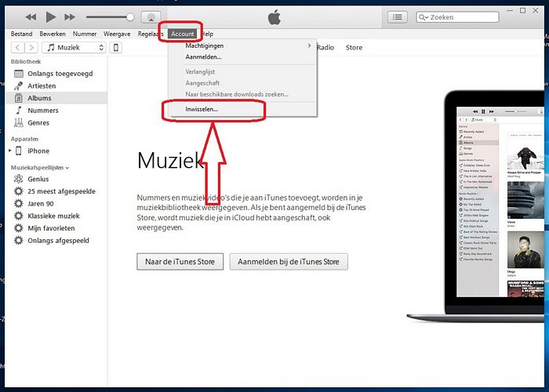This screenshot has width=549, height=392.
Task: Open the Jaren 90 playlist
Action: 56,203
